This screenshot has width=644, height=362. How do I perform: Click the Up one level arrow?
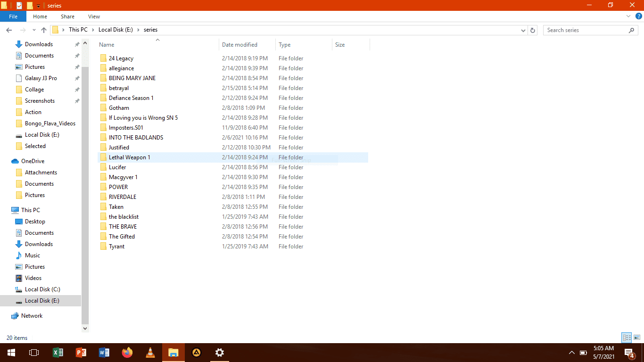[44, 30]
